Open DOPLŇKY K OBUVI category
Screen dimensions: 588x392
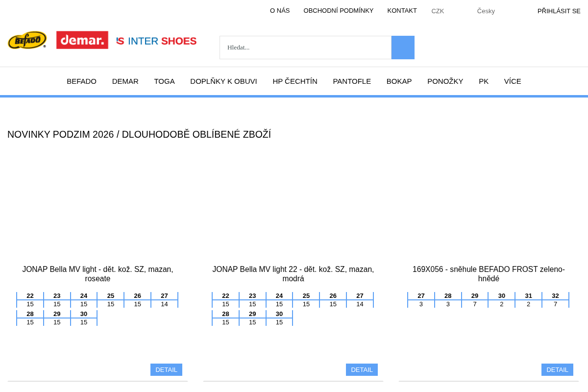pos(223,81)
